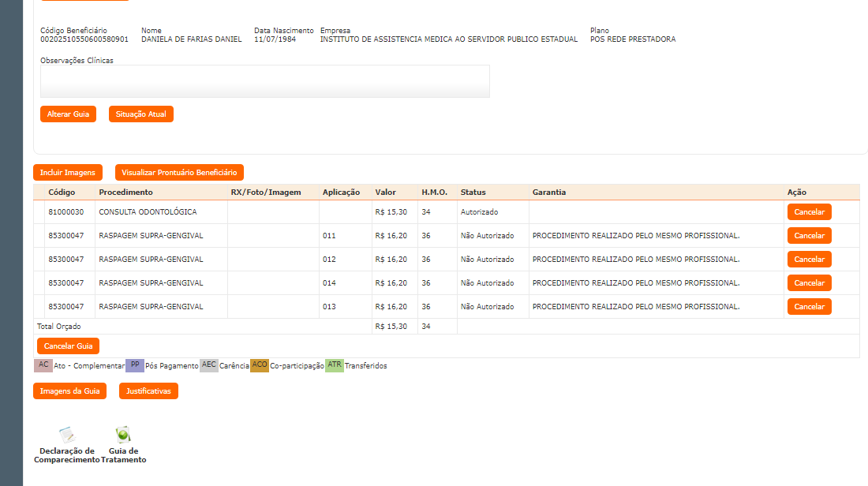Open Imagens da Guia

click(69, 391)
